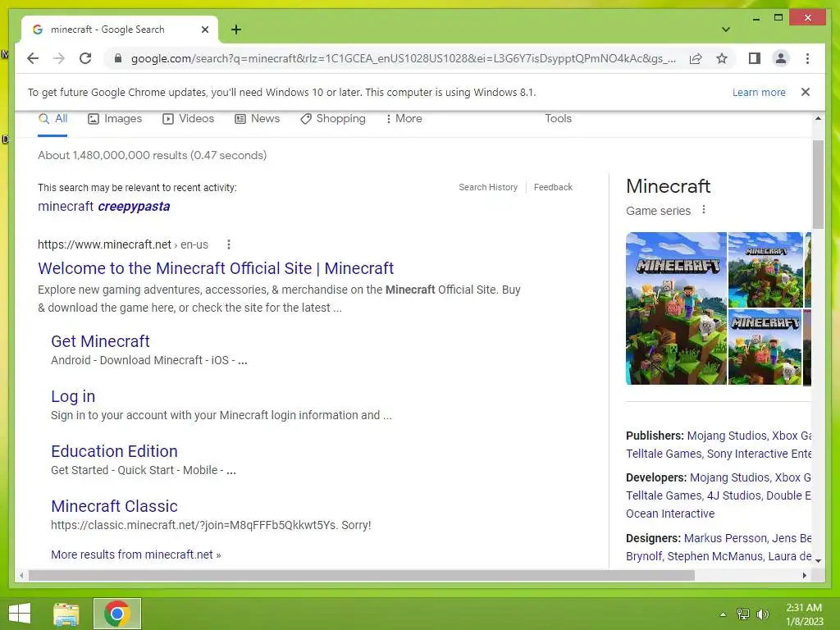Open File Explorer from the taskbar
Viewport: 840px width, 630px height.
pyautogui.click(x=66, y=614)
